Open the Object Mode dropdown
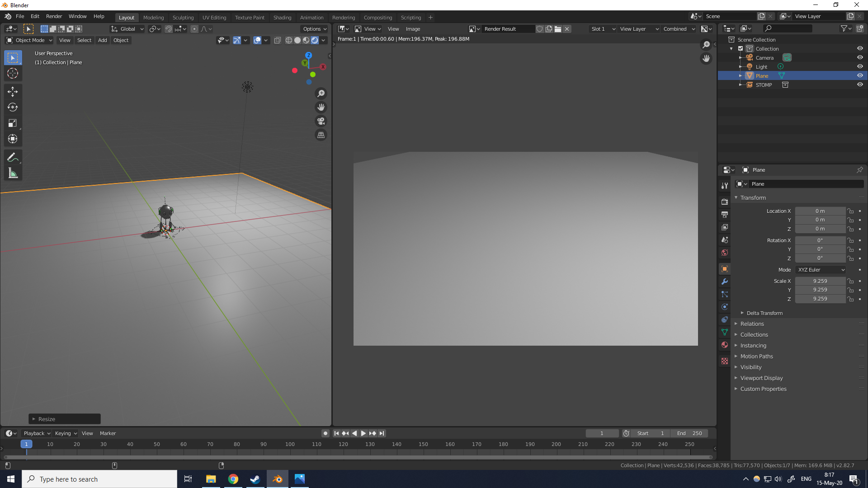Screen dimensions: 868x488 (30, 40)
